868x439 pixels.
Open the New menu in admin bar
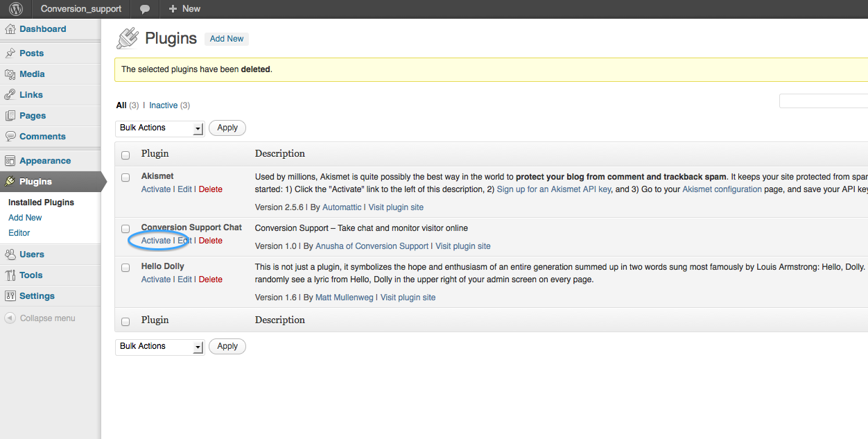(184, 9)
